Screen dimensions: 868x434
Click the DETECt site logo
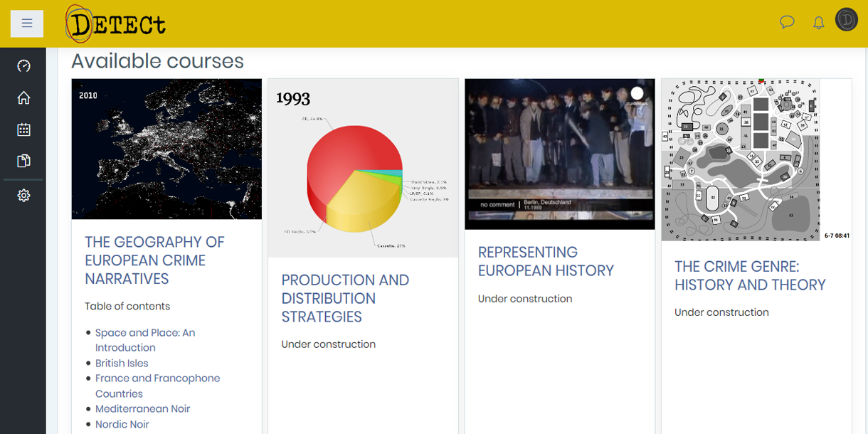(x=116, y=24)
